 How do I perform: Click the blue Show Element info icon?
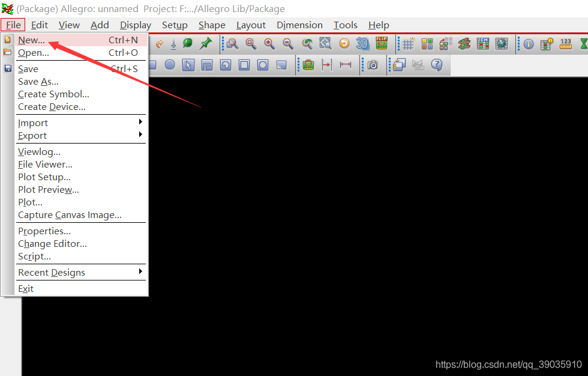coord(529,44)
